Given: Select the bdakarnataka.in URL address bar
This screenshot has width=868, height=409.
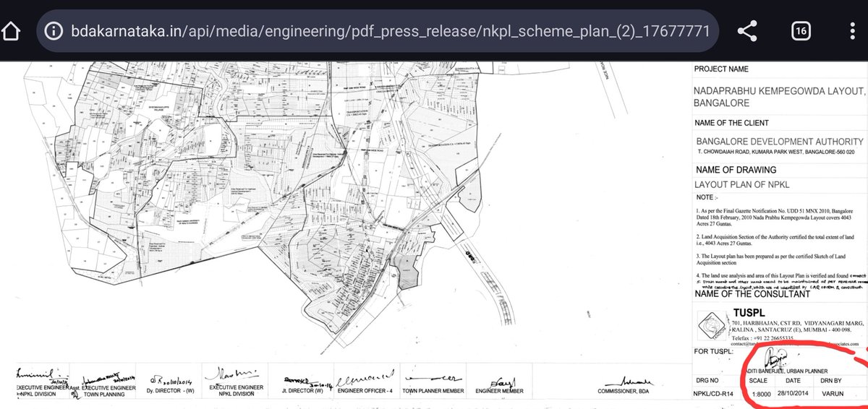Looking at the screenshot, I should pos(379,31).
